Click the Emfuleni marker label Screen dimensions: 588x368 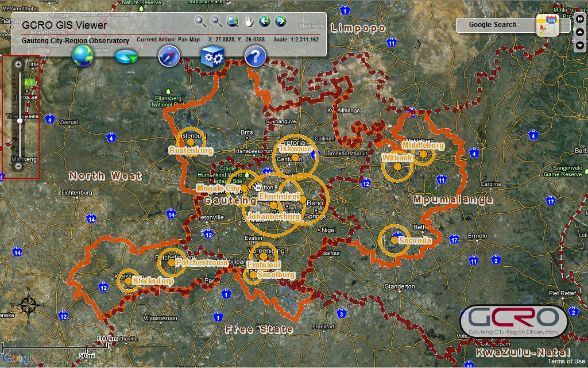[x=264, y=264]
